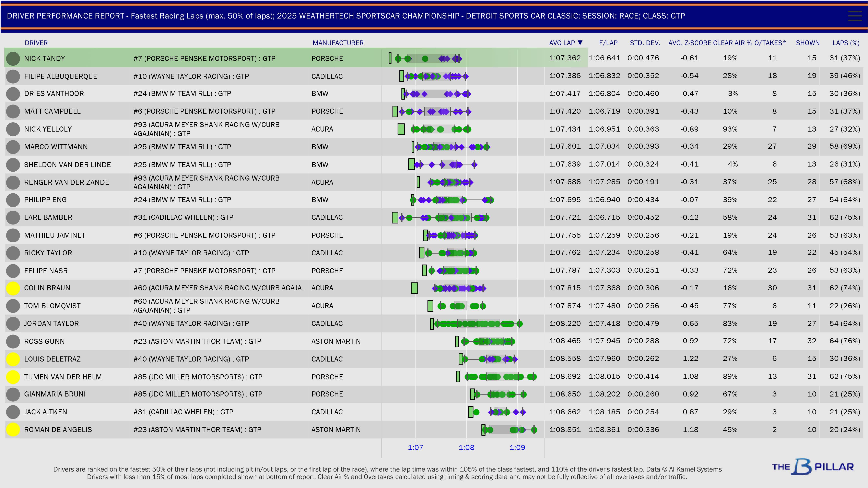
Task: Click Matt Campbell's grey driver circle
Action: click(x=13, y=111)
